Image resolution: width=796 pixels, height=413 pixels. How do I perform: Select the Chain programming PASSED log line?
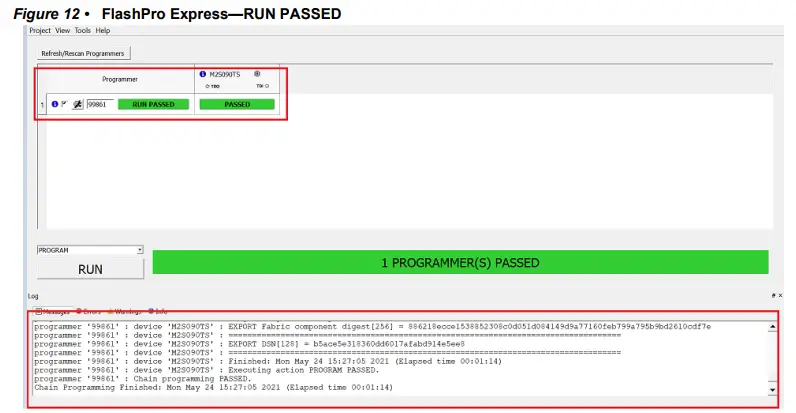[143, 378]
